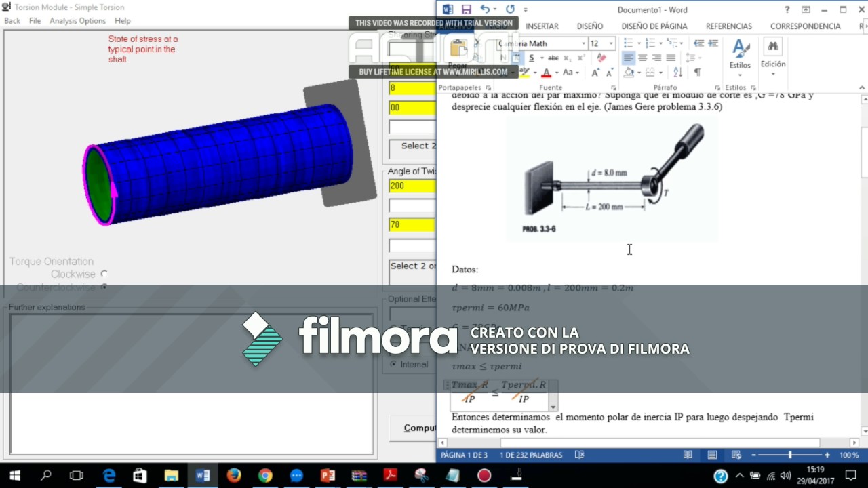Show paragraph marks pilcrow icon

click(697, 73)
